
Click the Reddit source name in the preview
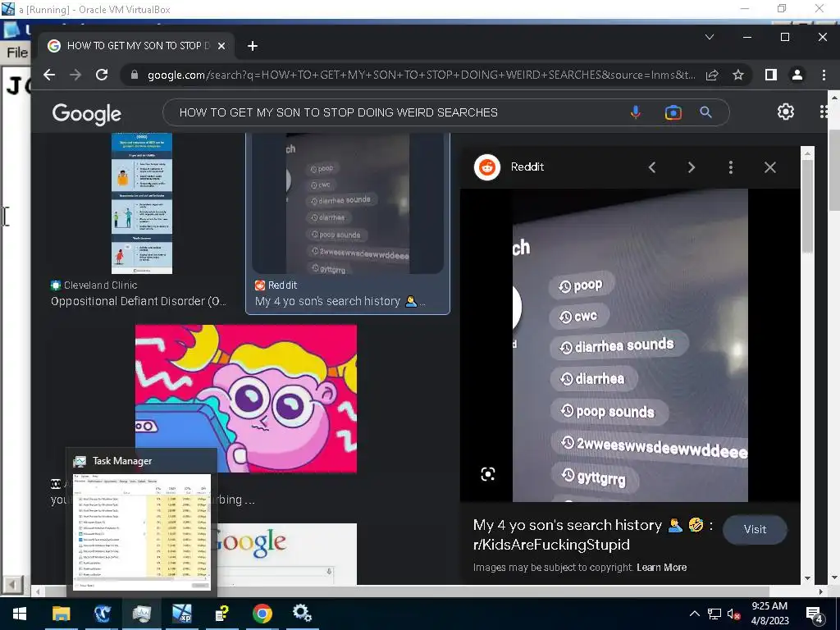click(x=527, y=167)
